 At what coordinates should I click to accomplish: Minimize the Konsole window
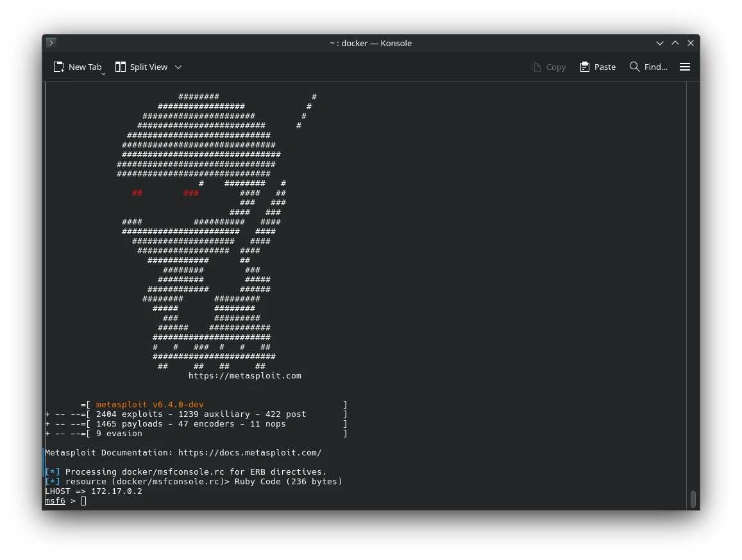[x=660, y=43]
